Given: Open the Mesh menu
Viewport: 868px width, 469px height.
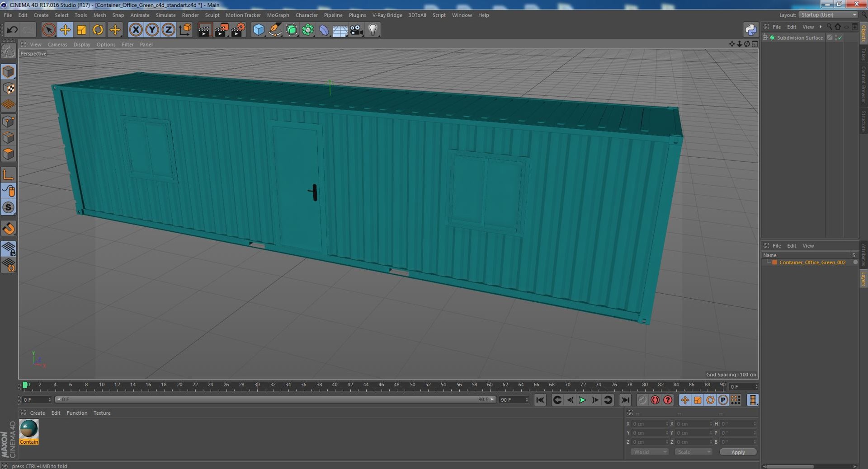Looking at the screenshot, I should (x=99, y=15).
